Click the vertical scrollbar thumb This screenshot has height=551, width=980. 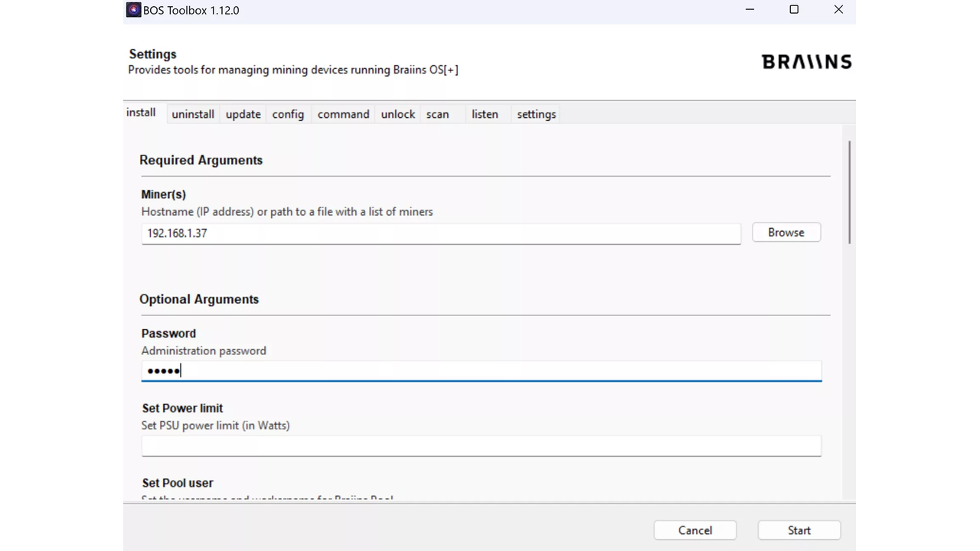pyautogui.click(x=849, y=192)
